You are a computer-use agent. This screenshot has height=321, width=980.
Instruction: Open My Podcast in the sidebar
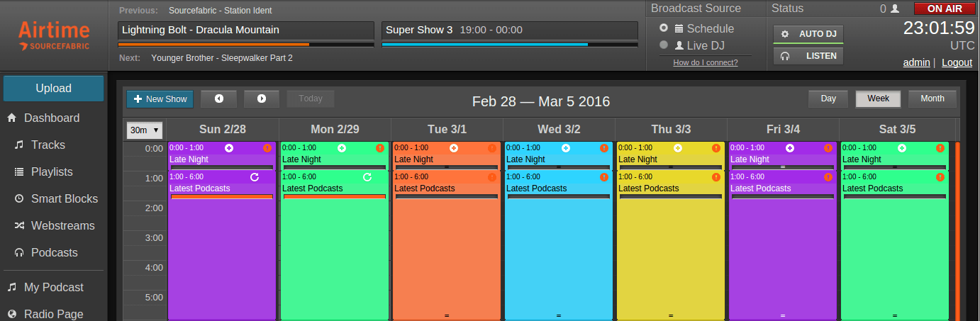54,288
